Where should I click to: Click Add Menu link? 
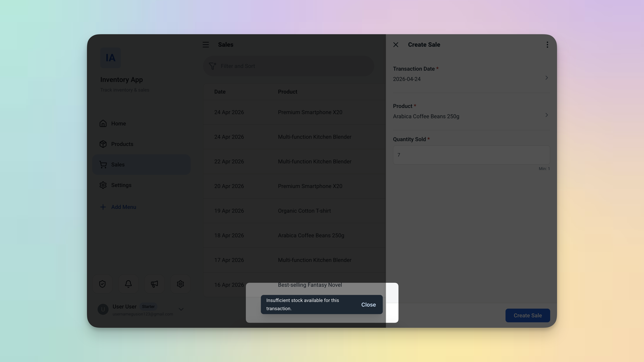click(x=123, y=207)
